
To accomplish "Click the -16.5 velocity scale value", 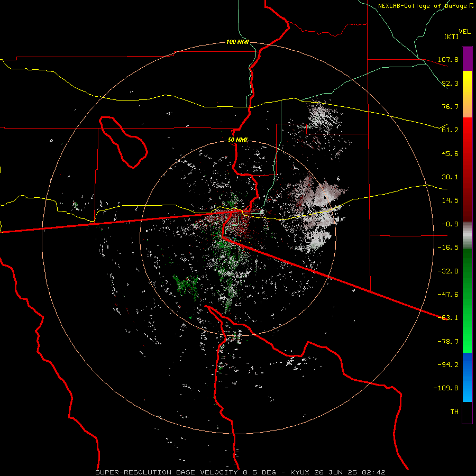I will [448, 248].
